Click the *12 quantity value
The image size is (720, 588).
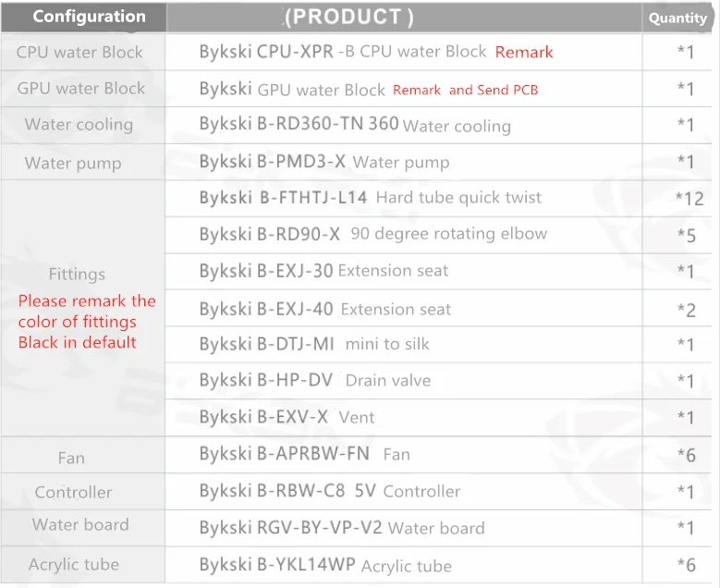689,199
